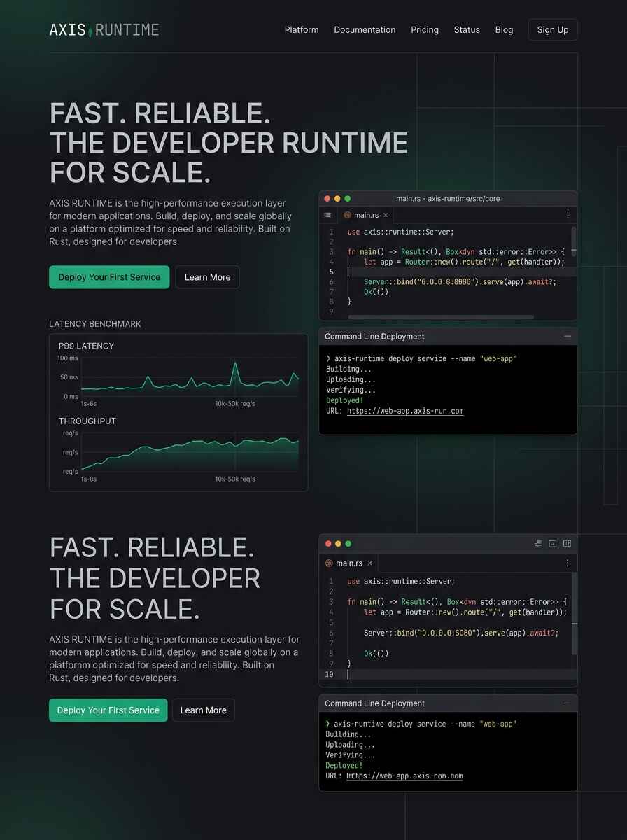
Task: Click Deploy Your First Service above Latency Benchmark
Action: [109, 277]
